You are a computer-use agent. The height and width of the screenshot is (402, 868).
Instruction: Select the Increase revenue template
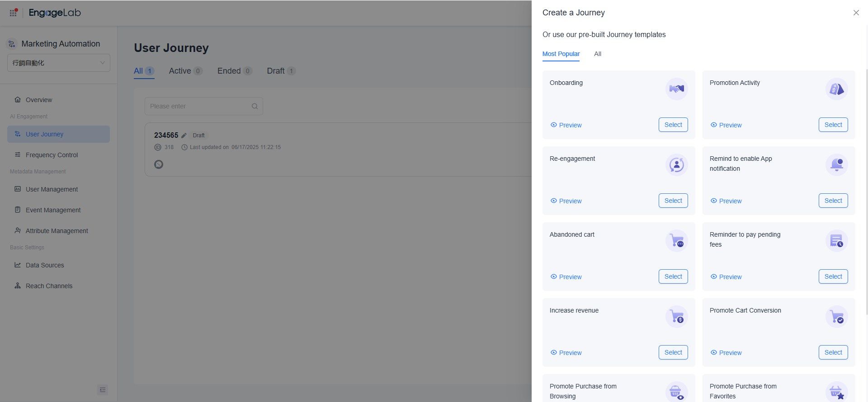[673, 352]
